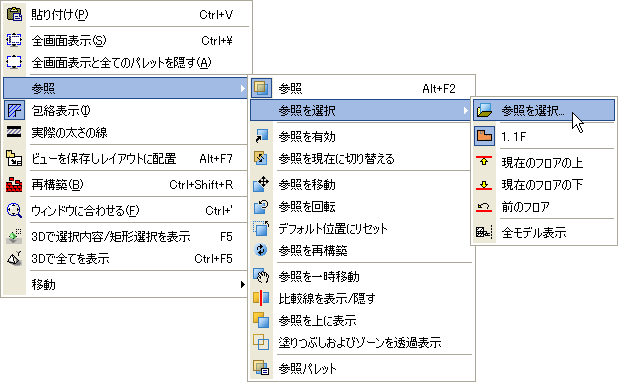Image resolution: width=619 pixels, height=382 pixels.
Task: Click the folder icon beside 参照を選択...
Action: [x=484, y=110]
